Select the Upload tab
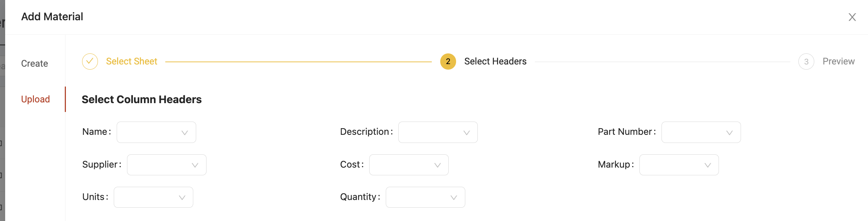Image resolution: width=868 pixels, height=221 pixels. tap(35, 99)
